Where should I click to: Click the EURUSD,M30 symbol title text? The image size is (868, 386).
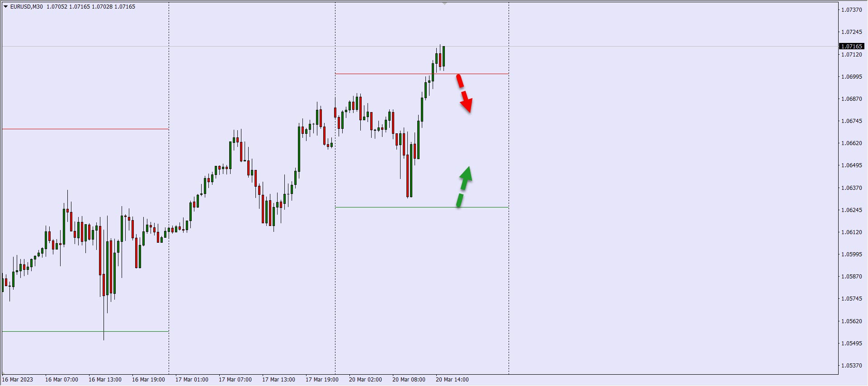click(27, 7)
